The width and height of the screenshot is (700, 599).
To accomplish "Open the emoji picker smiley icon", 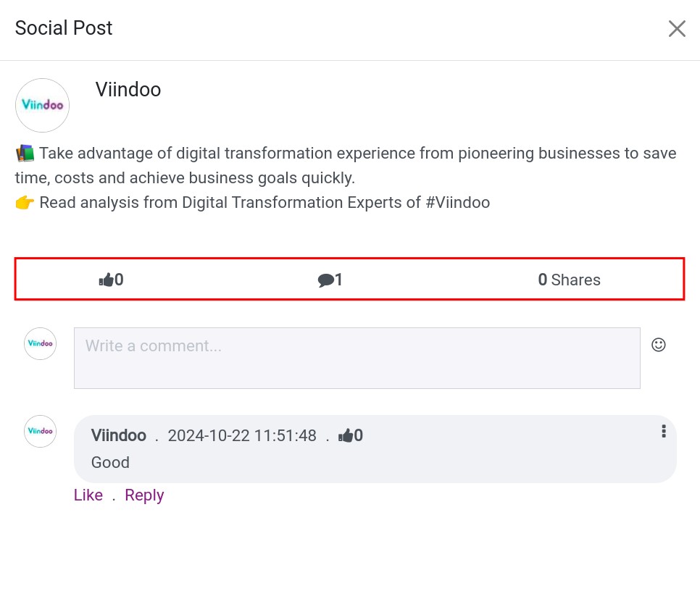I will pos(658,345).
